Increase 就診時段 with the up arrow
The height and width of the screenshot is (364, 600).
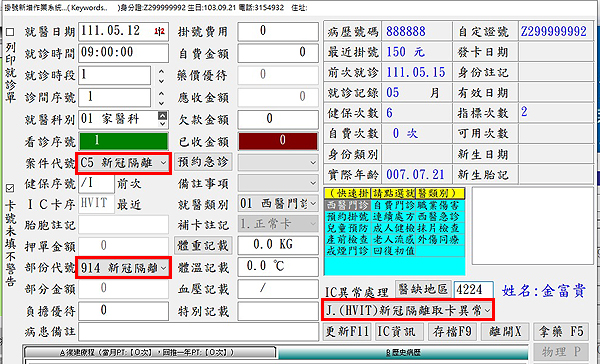[x=161, y=72]
